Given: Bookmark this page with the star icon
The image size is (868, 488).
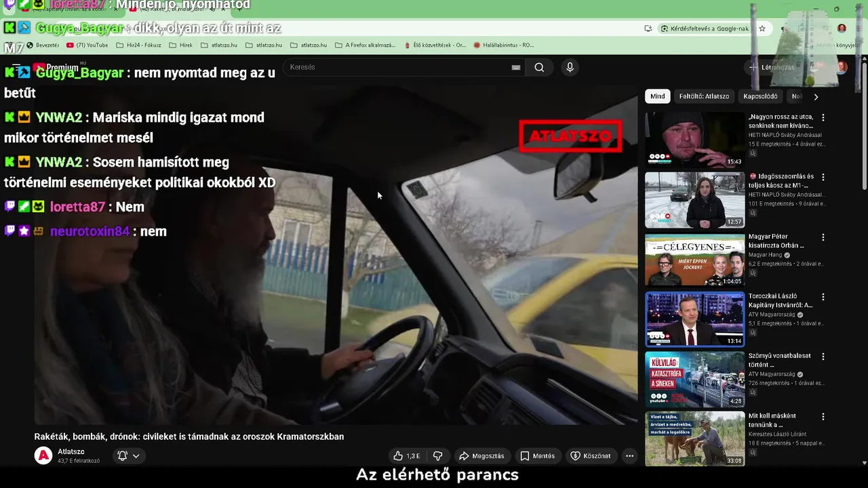Looking at the screenshot, I should click(x=762, y=28).
